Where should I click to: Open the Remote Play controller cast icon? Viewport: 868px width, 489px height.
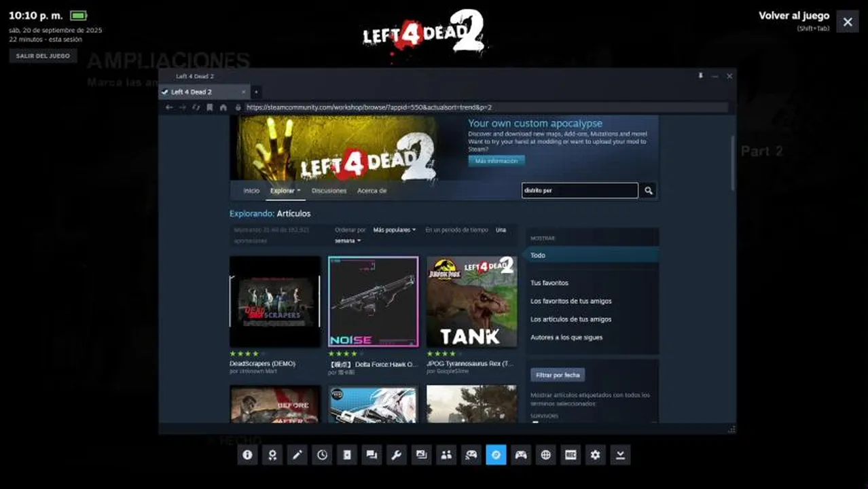click(471, 455)
